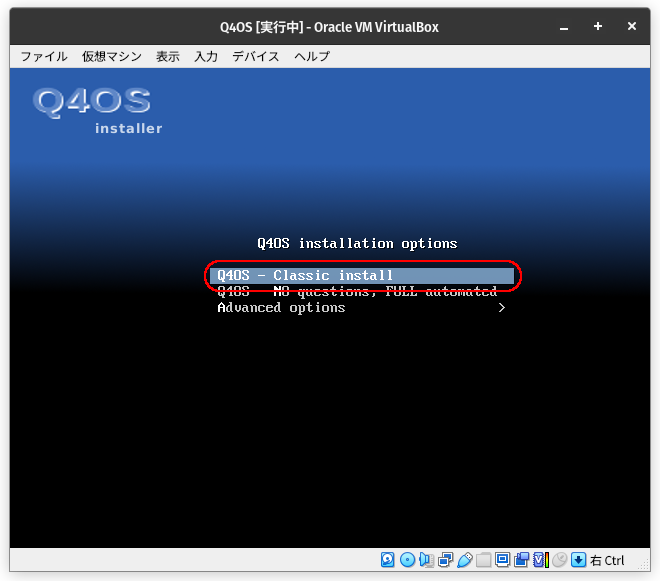Image resolution: width=660 pixels, height=581 pixels.
Task: Click the recording status icon
Action: click(522, 560)
